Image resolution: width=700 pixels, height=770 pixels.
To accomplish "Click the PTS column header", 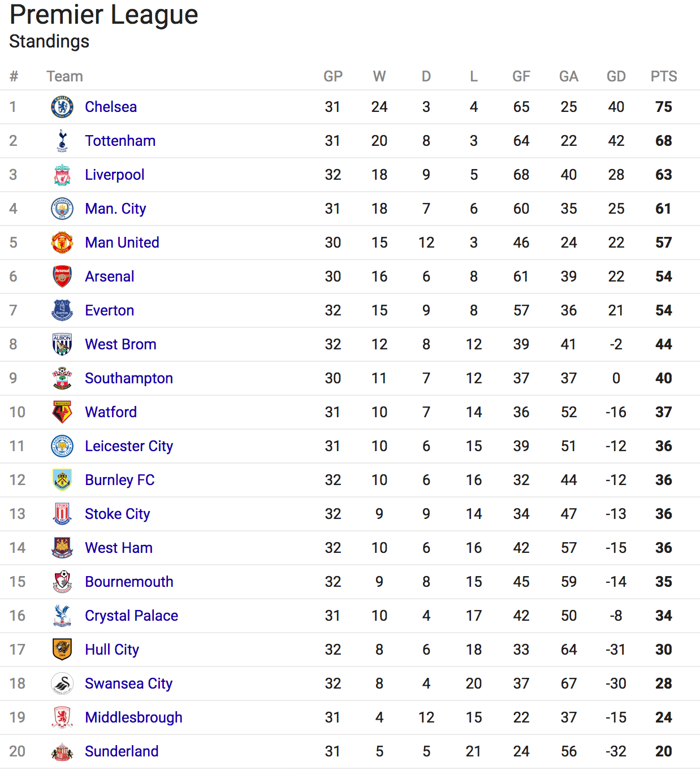I will (x=664, y=76).
